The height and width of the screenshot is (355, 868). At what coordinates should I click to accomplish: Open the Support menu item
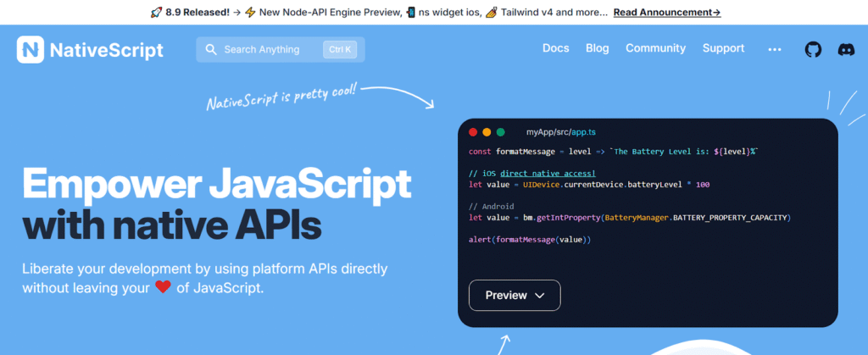click(724, 48)
